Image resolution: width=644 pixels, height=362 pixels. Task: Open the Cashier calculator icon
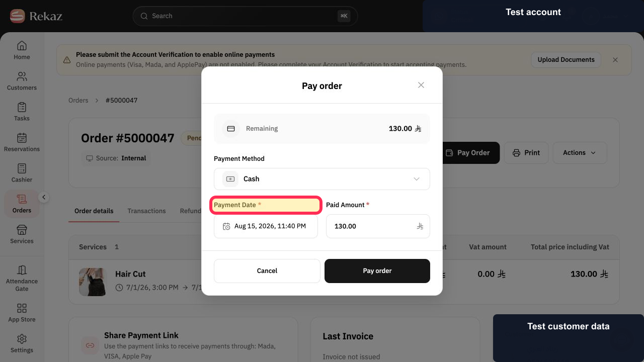(x=22, y=168)
